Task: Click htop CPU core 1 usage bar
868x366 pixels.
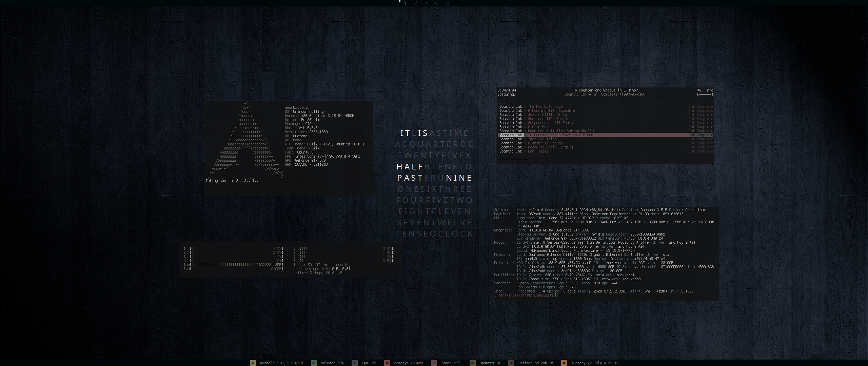Action: pyautogui.click(x=233, y=248)
